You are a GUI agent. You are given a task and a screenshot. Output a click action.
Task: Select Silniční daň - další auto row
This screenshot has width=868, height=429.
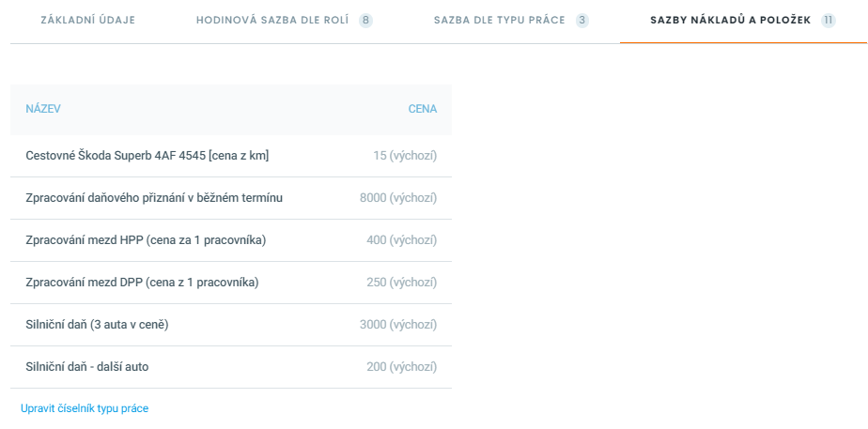coord(231,367)
